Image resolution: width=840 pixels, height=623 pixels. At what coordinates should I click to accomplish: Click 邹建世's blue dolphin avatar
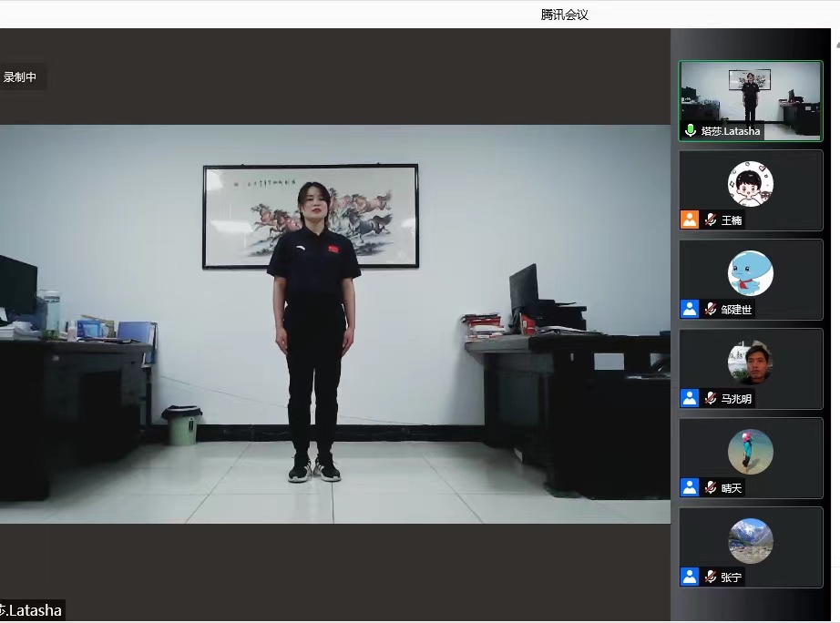coord(750,273)
